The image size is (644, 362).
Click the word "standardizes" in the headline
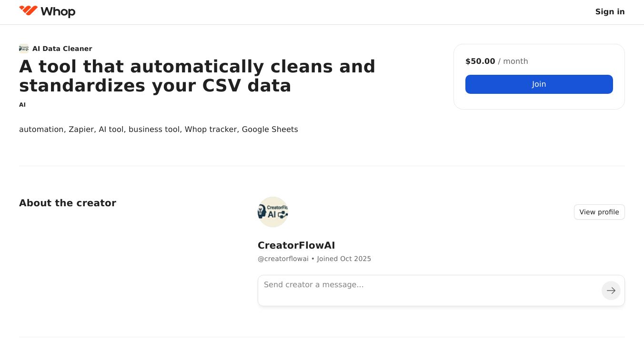point(82,86)
